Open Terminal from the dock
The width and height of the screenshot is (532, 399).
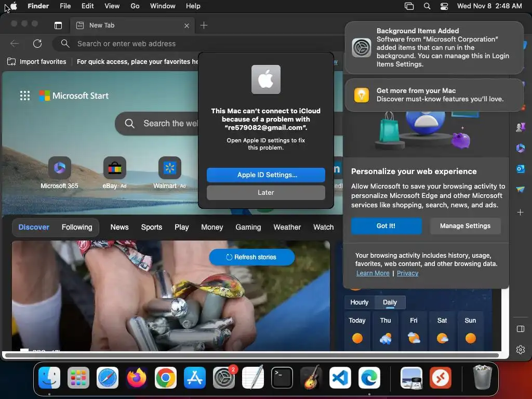point(282,378)
